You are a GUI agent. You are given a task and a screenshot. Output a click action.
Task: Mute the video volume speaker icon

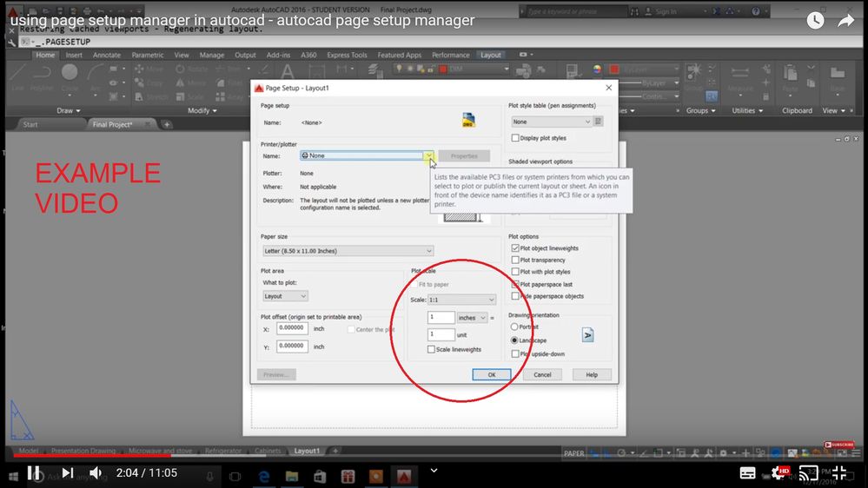click(x=96, y=473)
